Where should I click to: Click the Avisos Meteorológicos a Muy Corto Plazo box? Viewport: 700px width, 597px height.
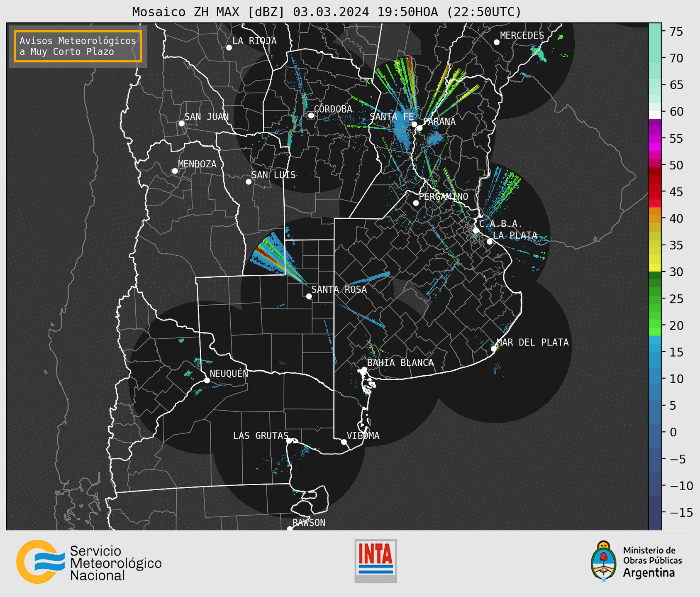point(78,46)
